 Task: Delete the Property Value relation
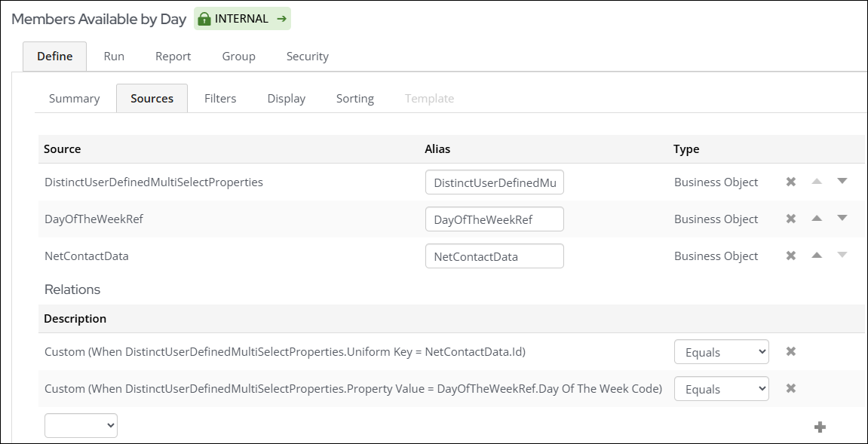click(790, 389)
